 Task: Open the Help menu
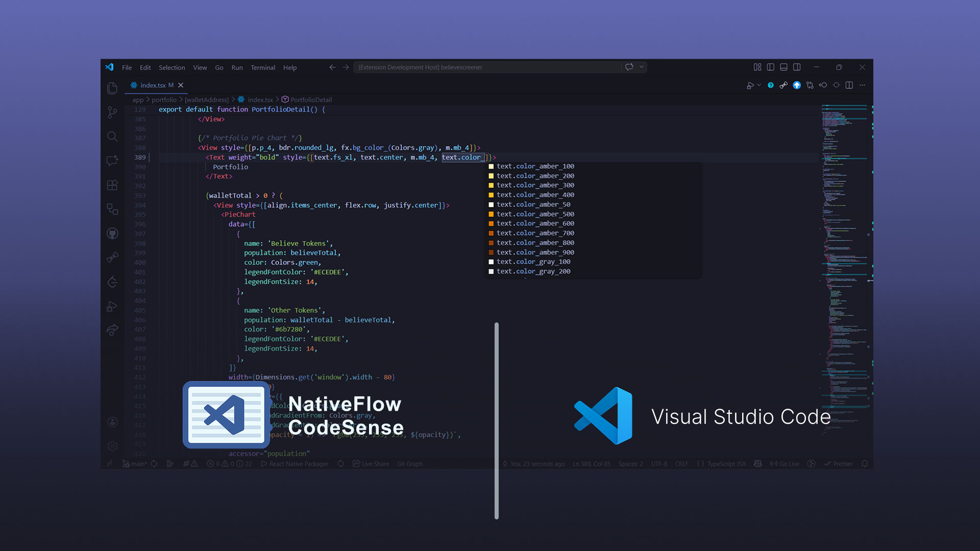290,67
